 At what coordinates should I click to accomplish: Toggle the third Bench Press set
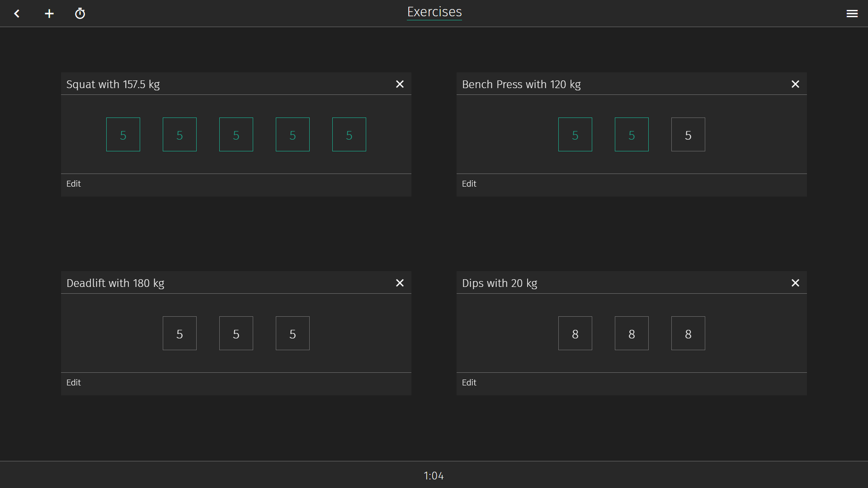[688, 135]
